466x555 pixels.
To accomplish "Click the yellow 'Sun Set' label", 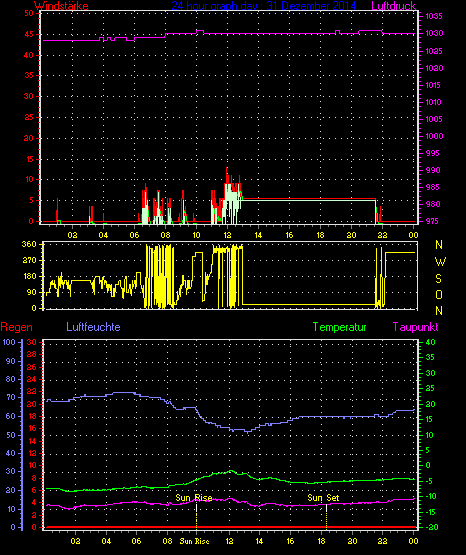I will click(x=323, y=498).
